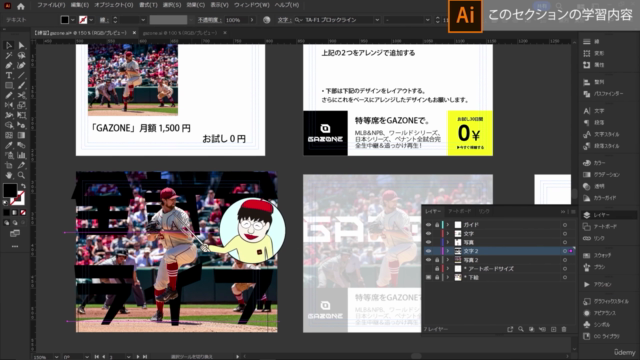Open the 文字スタイル panel
Image resolution: width=640 pixels, height=360 pixels.
601,134
